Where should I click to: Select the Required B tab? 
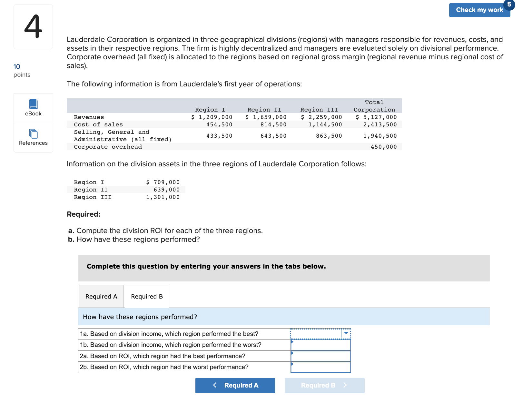pyautogui.click(x=147, y=296)
